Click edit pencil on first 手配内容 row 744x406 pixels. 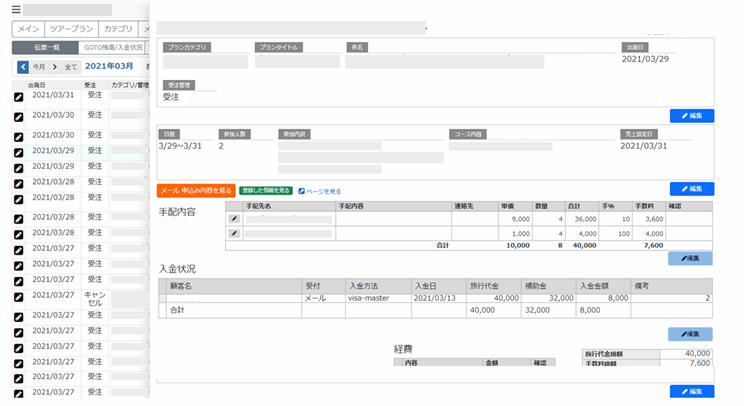(x=235, y=218)
